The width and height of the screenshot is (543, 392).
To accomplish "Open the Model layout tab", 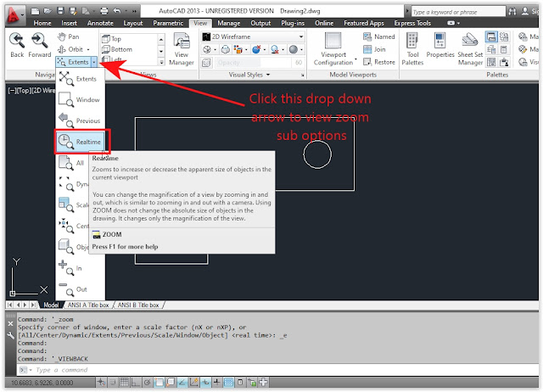I will (x=51, y=305).
